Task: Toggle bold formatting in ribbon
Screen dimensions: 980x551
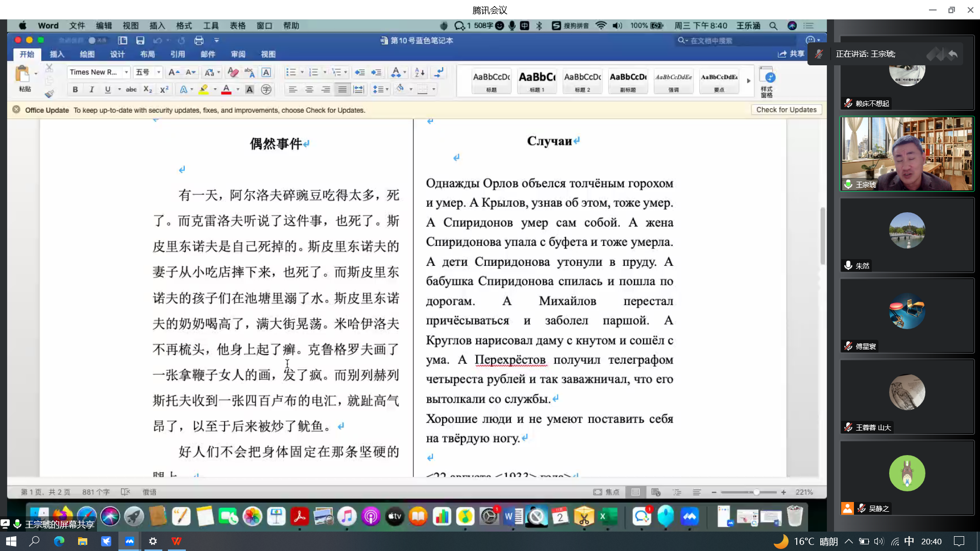Action: (x=75, y=90)
